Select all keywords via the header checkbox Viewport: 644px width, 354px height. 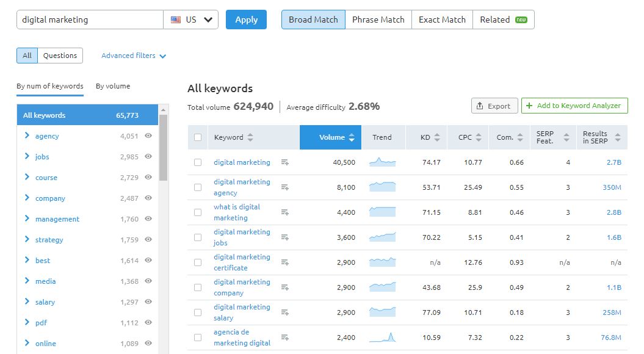click(198, 137)
